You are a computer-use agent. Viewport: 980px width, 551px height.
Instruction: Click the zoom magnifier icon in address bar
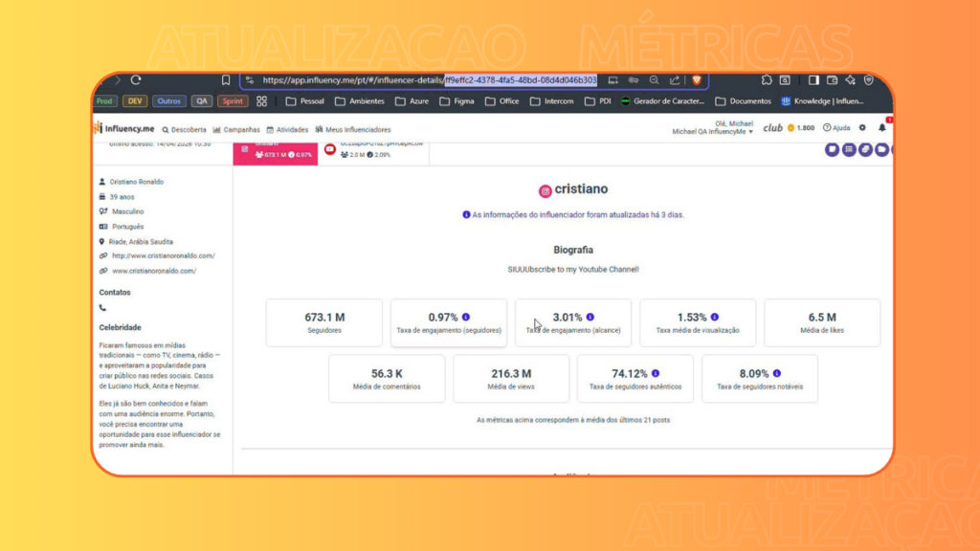point(654,80)
